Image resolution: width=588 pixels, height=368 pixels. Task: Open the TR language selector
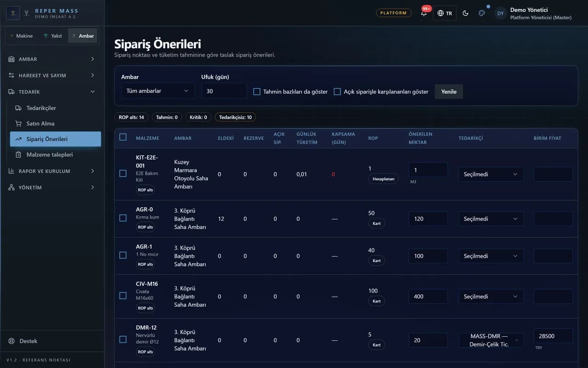[444, 13]
